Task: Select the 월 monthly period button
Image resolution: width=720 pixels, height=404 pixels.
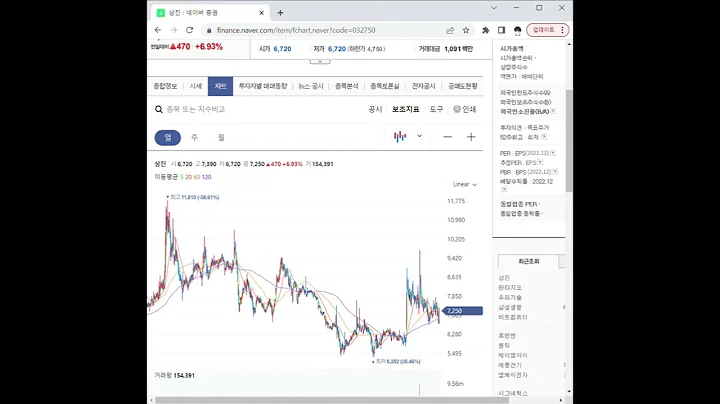Action: click(221, 137)
